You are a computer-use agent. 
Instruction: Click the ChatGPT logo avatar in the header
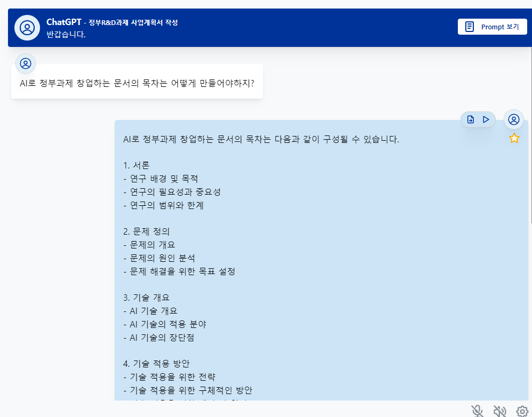[27, 26]
